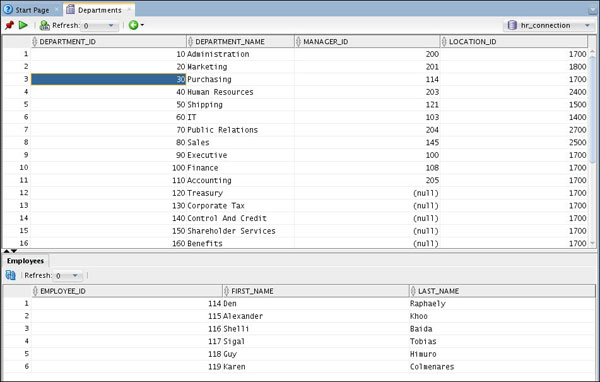Click the sort icon in LOCATION_ID header
Viewport: 600px width, 382px height.
(444, 41)
